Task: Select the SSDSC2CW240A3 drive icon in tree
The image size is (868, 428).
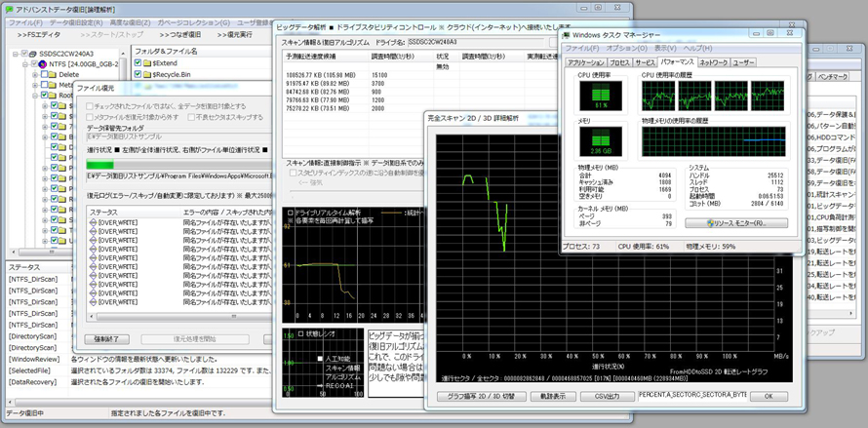Action: pos(32,54)
